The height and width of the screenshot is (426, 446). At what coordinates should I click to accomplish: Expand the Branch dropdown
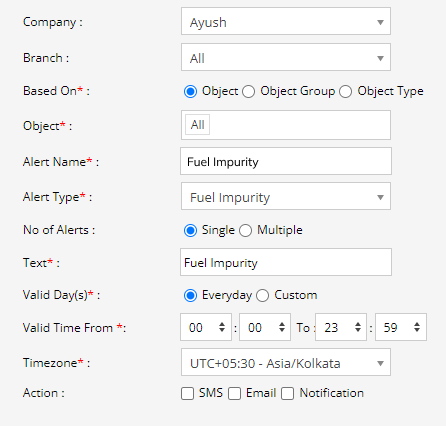(286, 57)
